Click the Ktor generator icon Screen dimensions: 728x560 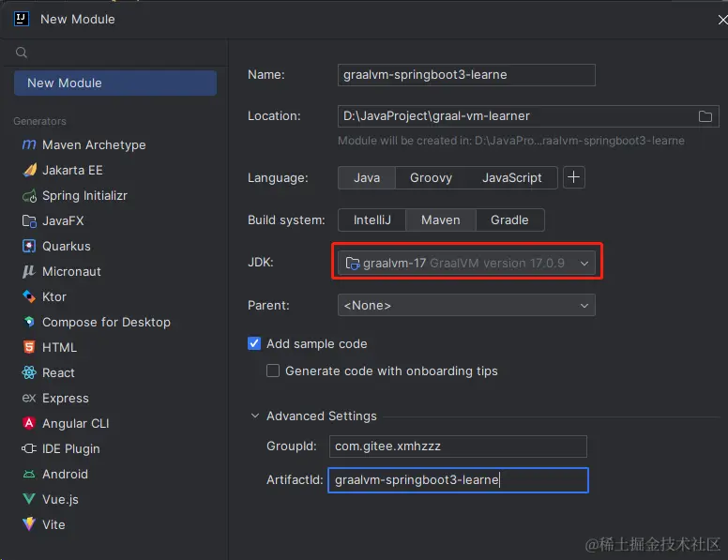click(x=29, y=296)
